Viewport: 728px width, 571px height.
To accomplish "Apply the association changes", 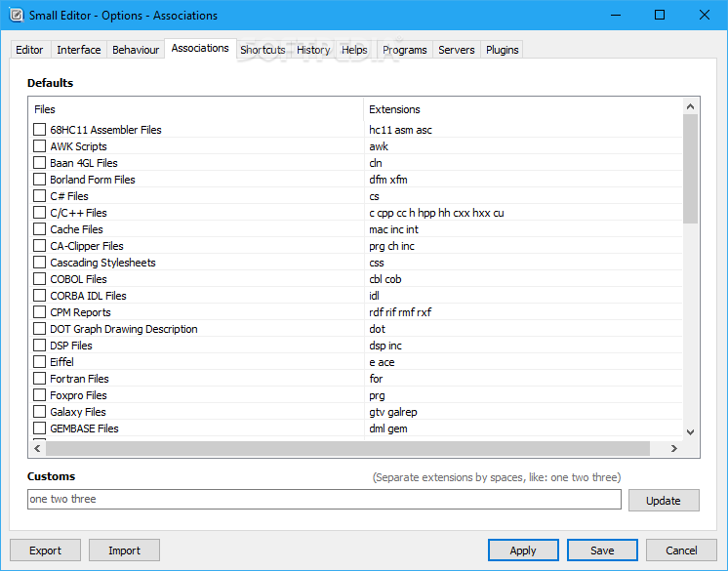I will (x=523, y=551).
